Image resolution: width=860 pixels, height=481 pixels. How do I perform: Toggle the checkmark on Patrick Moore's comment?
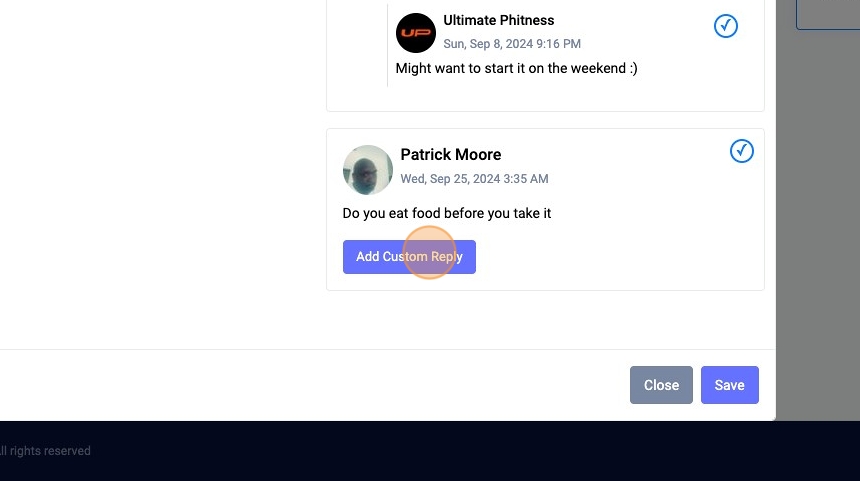[742, 151]
